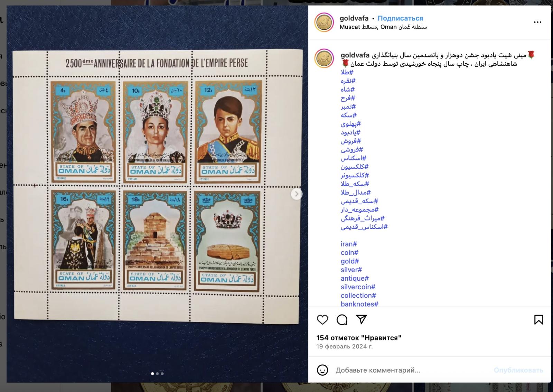View the 154 likes list
This screenshot has height=392, width=553.
[x=359, y=338]
